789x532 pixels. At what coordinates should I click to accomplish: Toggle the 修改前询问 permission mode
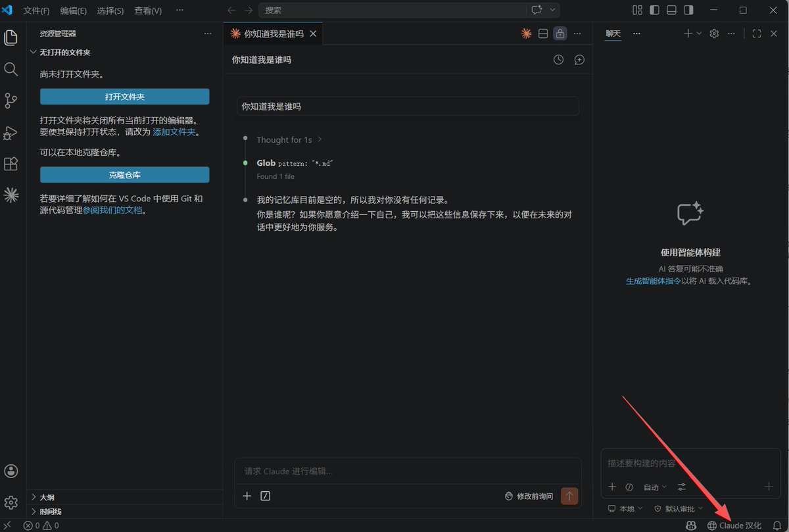[x=529, y=496]
